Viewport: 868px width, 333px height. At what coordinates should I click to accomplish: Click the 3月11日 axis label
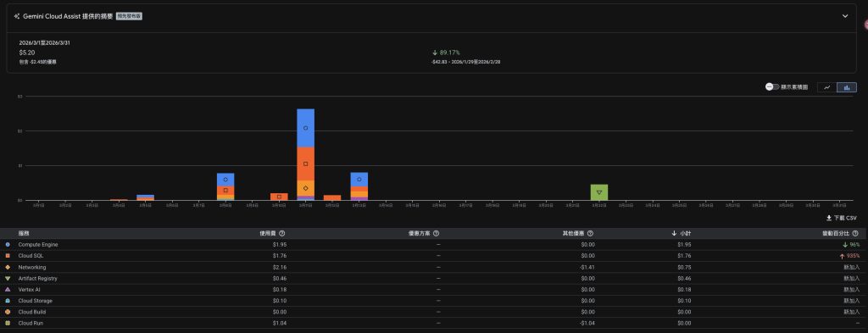[x=305, y=205]
